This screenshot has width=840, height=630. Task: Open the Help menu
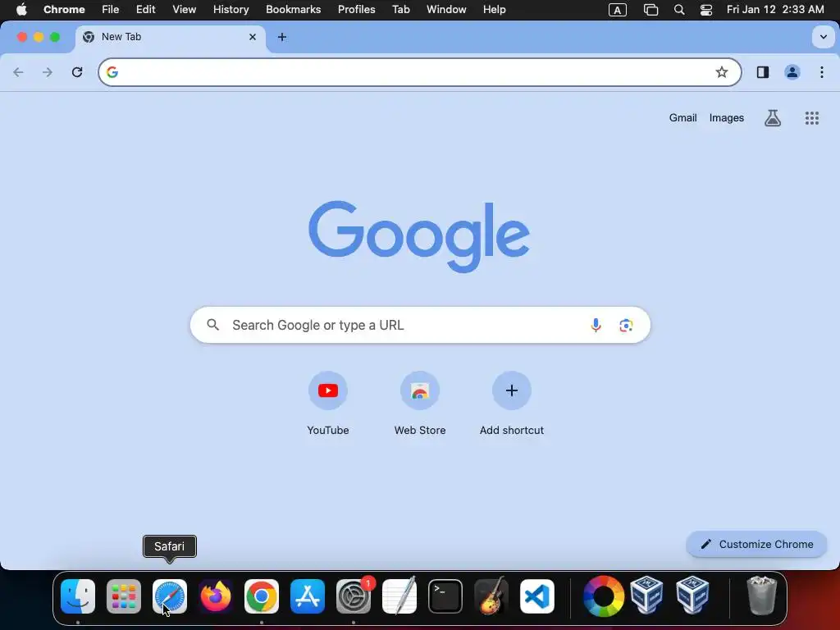pyautogui.click(x=494, y=10)
